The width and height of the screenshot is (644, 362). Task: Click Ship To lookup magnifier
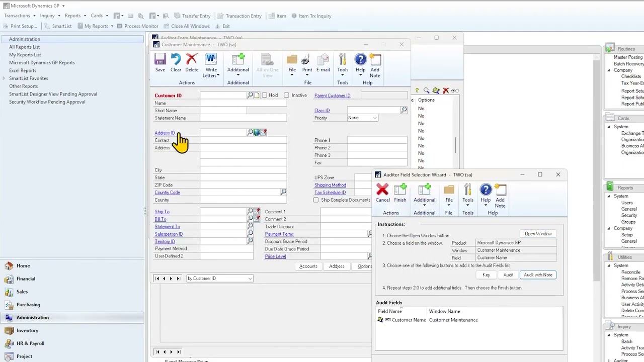click(x=250, y=212)
